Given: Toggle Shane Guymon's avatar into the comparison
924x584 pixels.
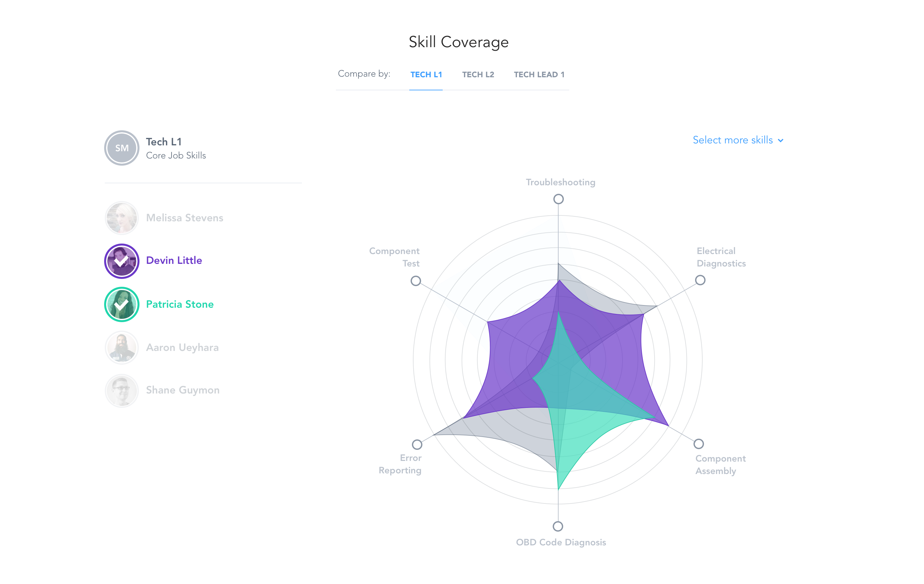Looking at the screenshot, I should click(122, 390).
